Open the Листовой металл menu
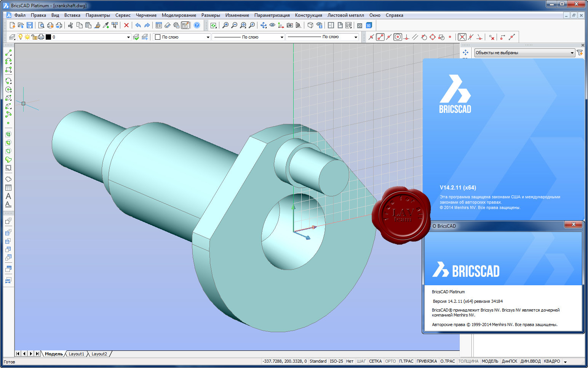Viewport: 588px width, 368px height. point(345,15)
